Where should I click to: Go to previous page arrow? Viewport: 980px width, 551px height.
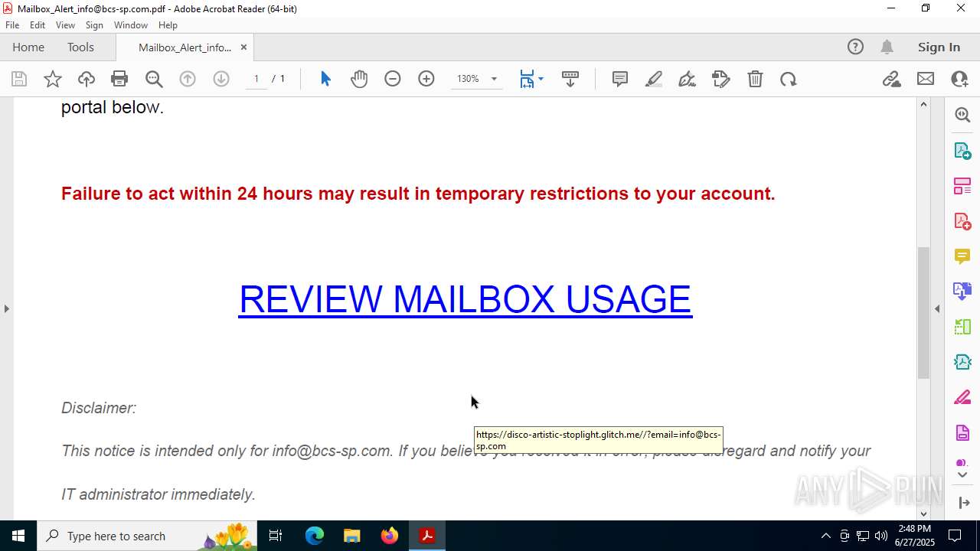tap(188, 79)
